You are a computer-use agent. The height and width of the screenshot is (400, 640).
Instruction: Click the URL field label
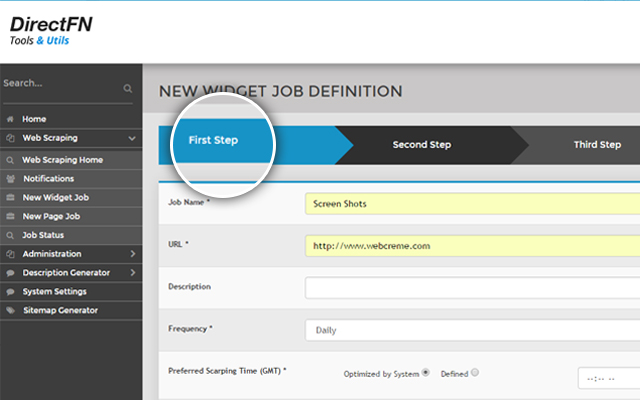(178, 244)
